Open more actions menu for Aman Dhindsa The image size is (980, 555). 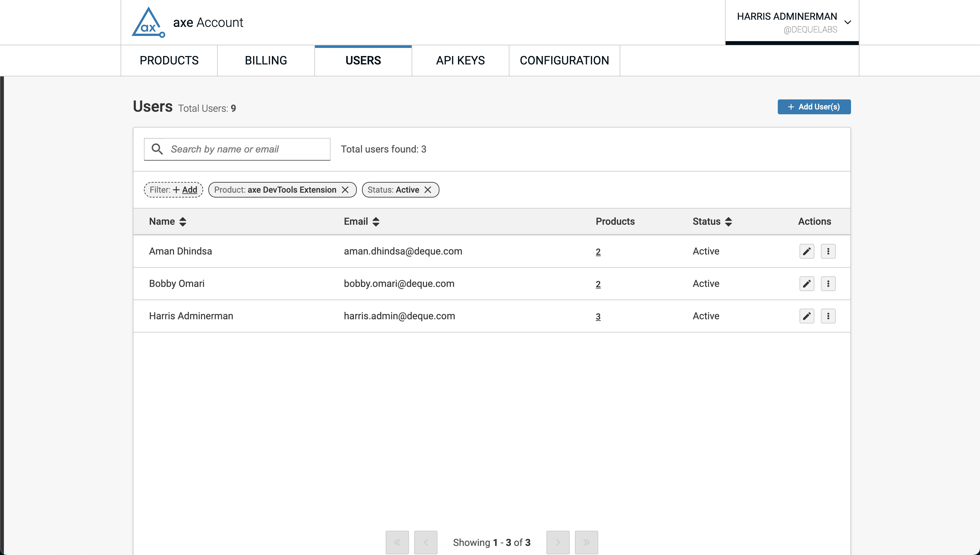[x=828, y=251]
